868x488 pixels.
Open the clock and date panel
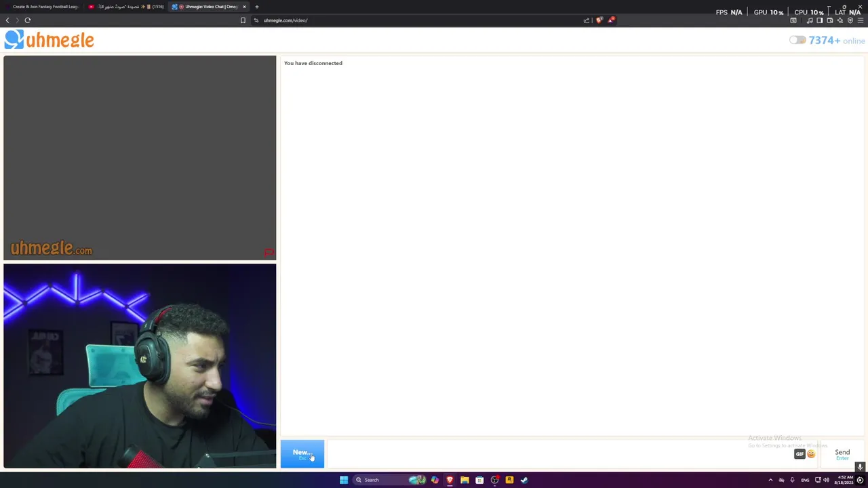(844, 480)
